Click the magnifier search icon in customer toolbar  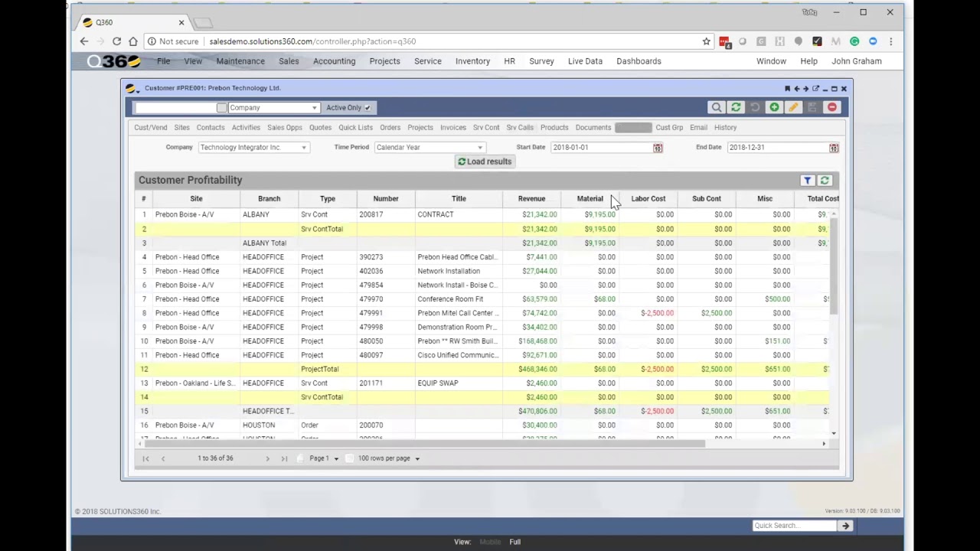click(717, 108)
